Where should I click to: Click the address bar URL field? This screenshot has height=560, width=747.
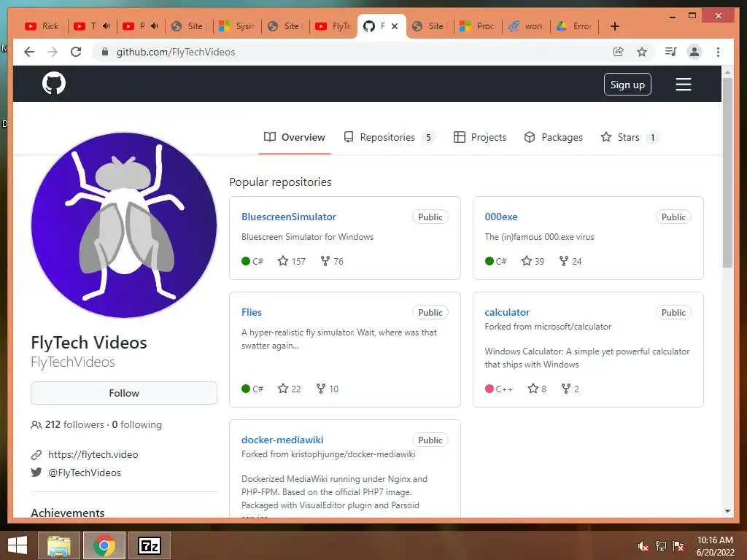point(352,52)
